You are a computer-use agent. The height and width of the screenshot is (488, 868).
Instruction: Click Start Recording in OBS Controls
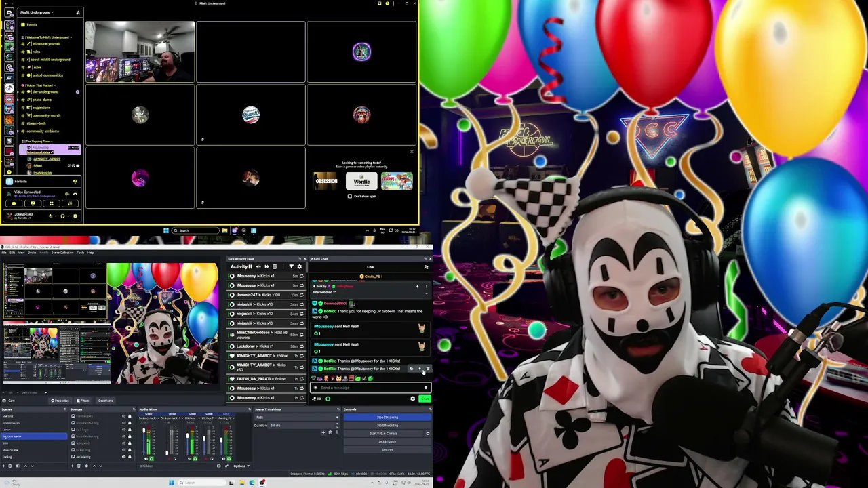tap(387, 425)
